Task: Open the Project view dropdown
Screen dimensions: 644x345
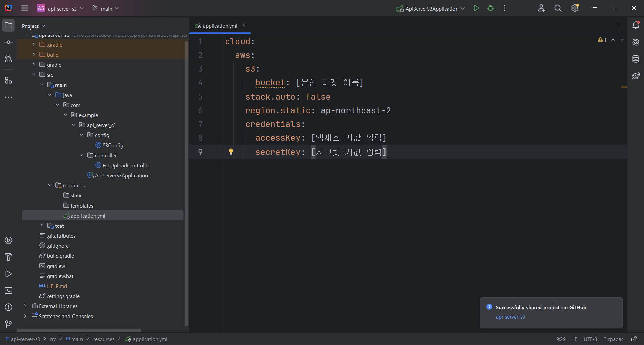Action: (x=34, y=26)
